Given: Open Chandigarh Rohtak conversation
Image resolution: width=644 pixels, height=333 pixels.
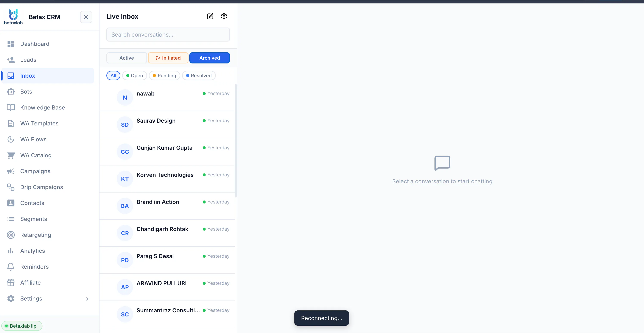Looking at the screenshot, I should click(x=167, y=233).
